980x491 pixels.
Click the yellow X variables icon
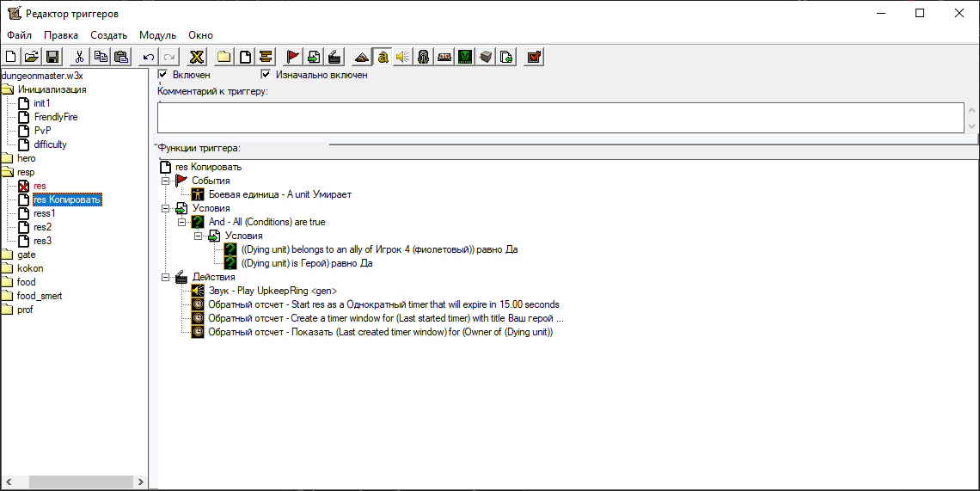click(x=197, y=57)
